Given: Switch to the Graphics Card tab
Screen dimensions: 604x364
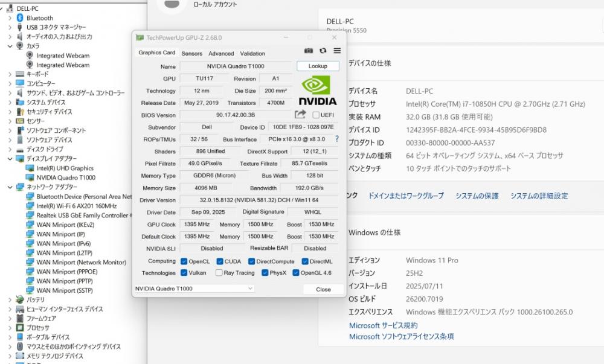Looking at the screenshot, I should (157, 53).
